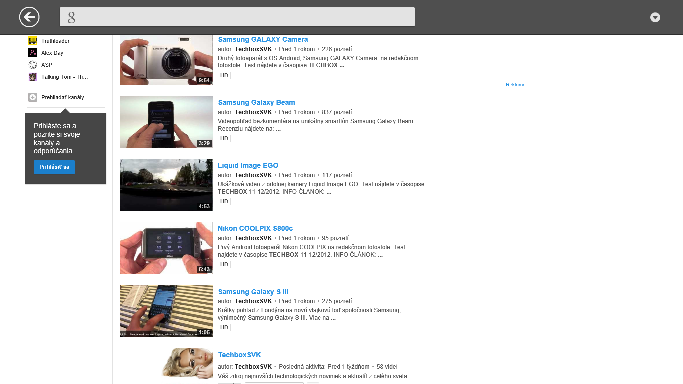Viewport: 683px width, 384px height.
Task: Play the Samsung Galaxy S III thumbnail
Action: tap(166, 311)
